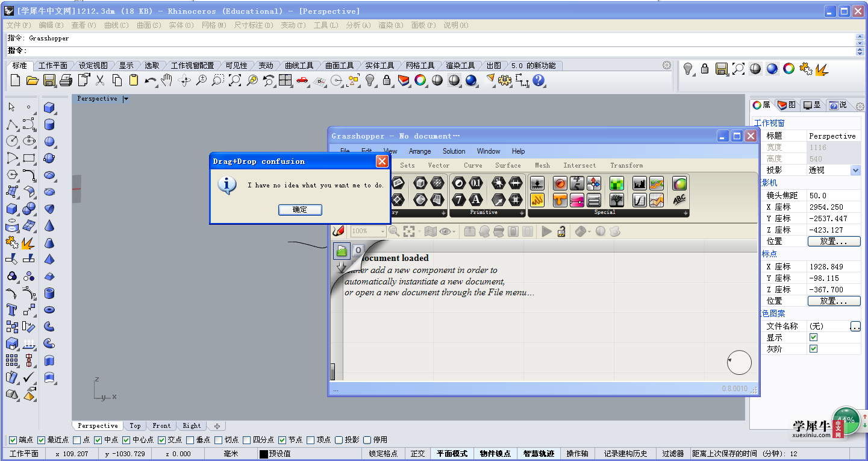
Task: Switch to the 曲线工具 toolbar tab
Action: tap(299, 66)
